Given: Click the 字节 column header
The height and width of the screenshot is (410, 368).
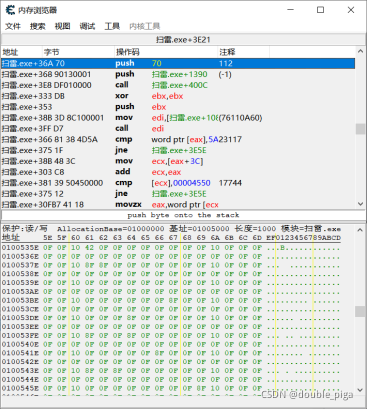Looking at the screenshot, I should pyautogui.click(x=78, y=52).
